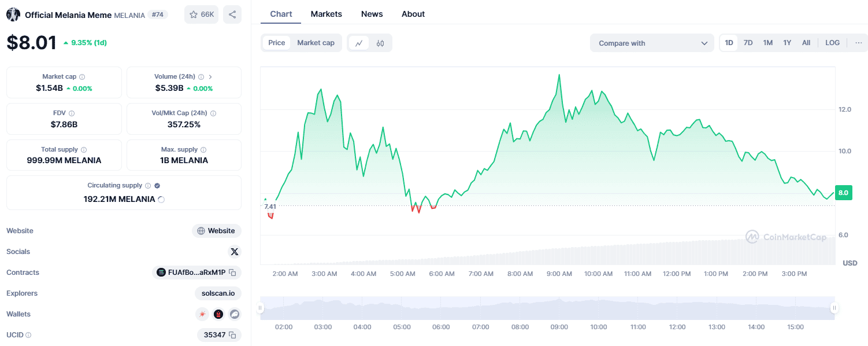Click the star watchlist icon

click(x=194, y=14)
